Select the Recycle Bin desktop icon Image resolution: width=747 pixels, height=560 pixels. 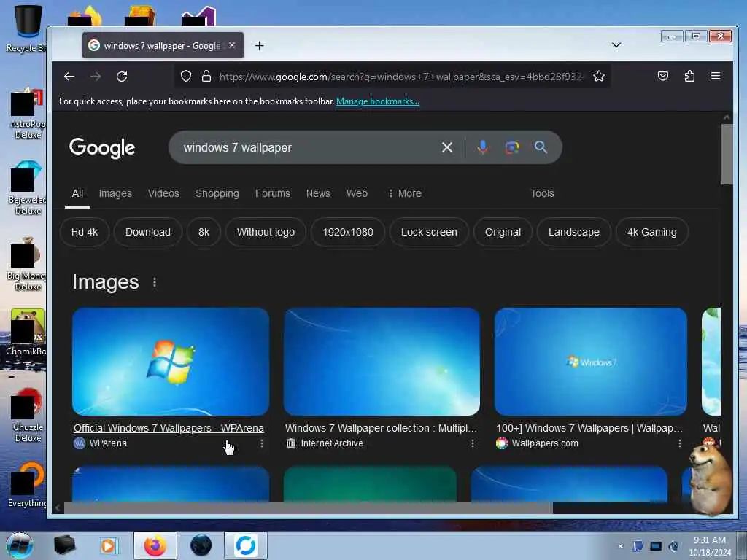point(26,28)
